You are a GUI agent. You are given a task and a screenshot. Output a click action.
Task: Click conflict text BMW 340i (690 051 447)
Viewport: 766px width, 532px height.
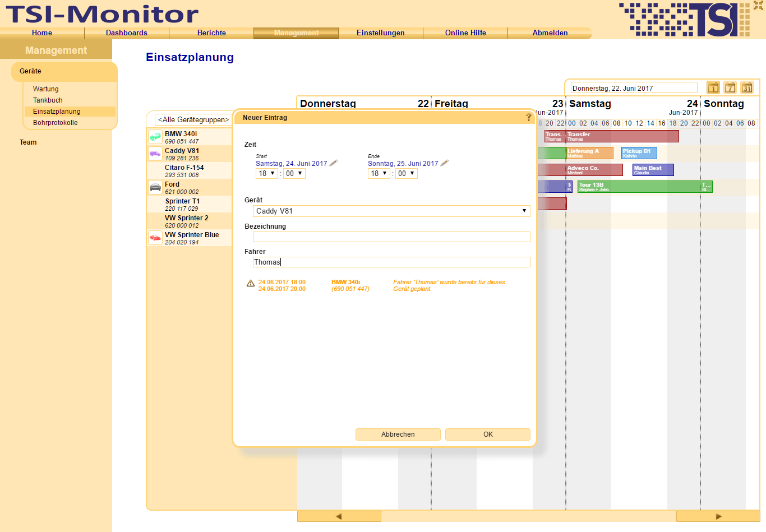350,286
